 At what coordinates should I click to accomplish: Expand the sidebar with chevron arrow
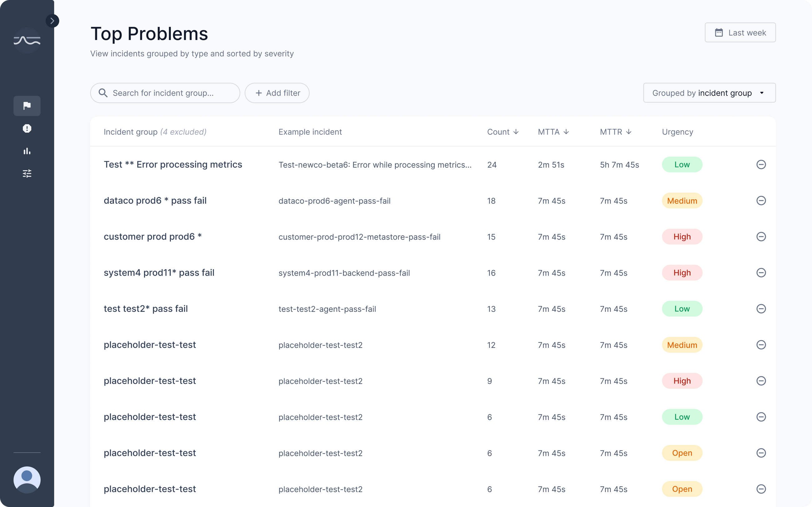tap(52, 21)
